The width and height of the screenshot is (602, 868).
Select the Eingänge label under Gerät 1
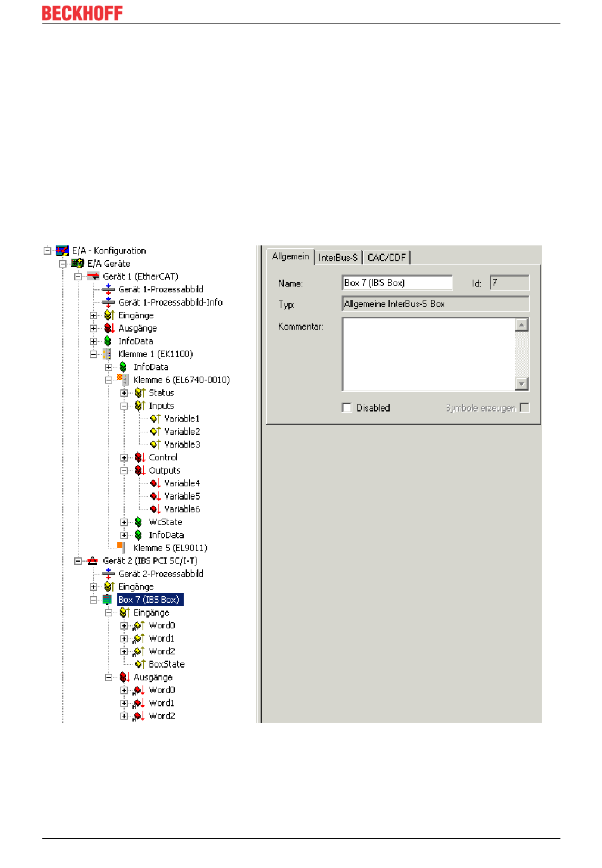tap(136, 315)
